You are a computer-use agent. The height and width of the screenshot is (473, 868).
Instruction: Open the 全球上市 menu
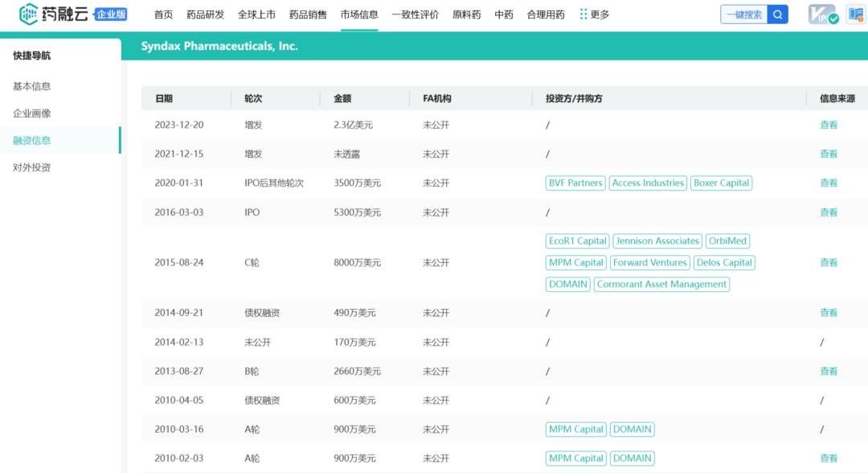(256, 15)
